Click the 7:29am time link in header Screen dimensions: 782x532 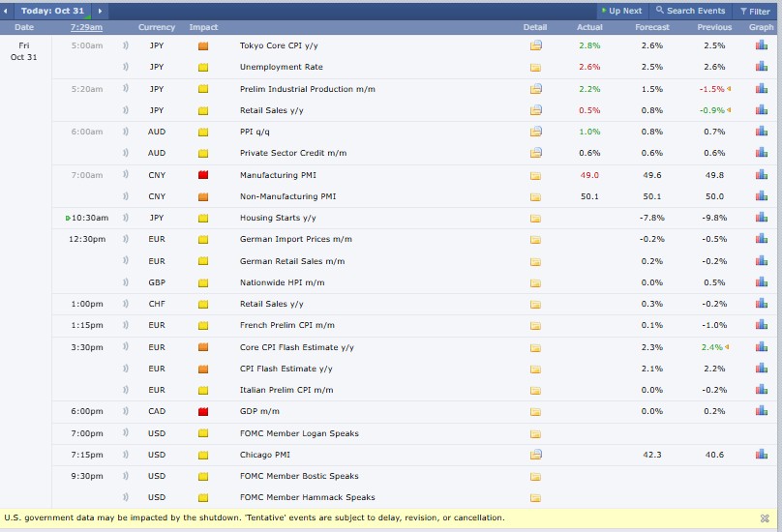(x=87, y=27)
